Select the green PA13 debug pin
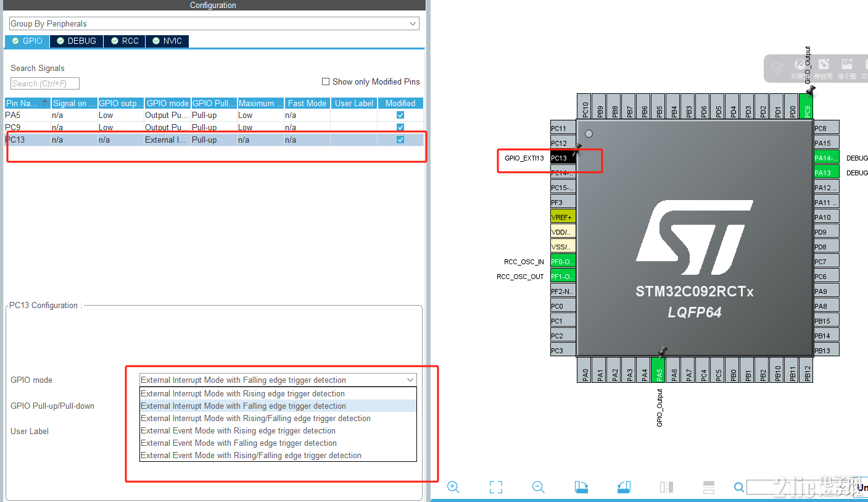The width and height of the screenshot is (868, 502). [x=827, y=173]
